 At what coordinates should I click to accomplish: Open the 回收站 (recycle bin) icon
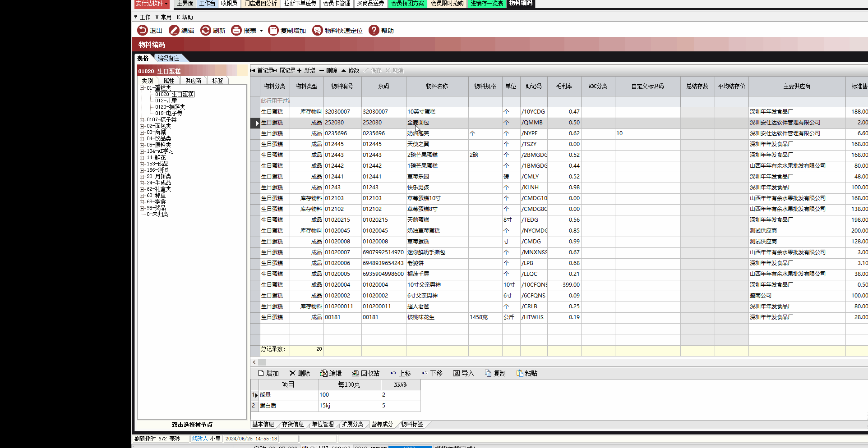356,373
